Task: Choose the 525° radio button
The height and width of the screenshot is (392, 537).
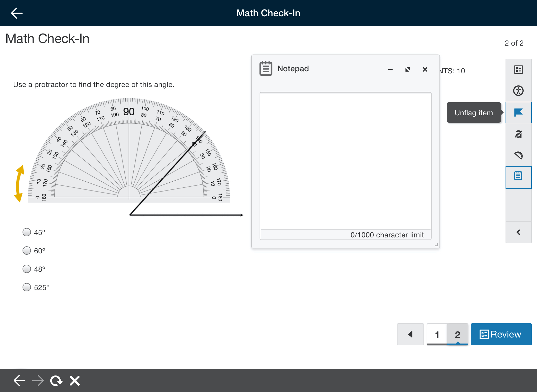Action: pos(27,287)
